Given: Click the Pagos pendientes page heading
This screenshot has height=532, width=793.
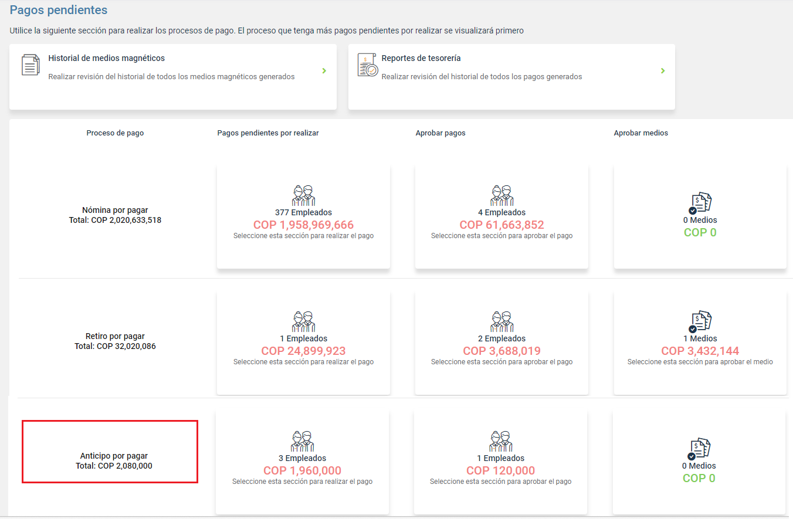Looking at the screenshot, I should [59, 10].
